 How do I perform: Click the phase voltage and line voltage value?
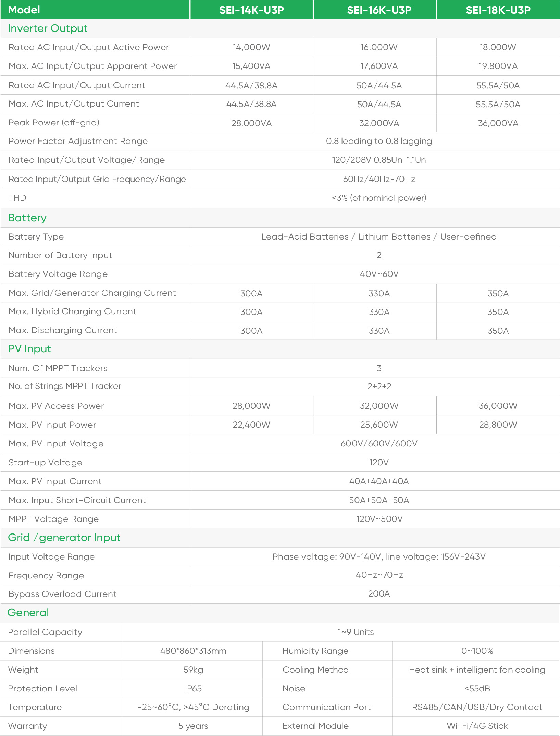(x=379, y=557)
